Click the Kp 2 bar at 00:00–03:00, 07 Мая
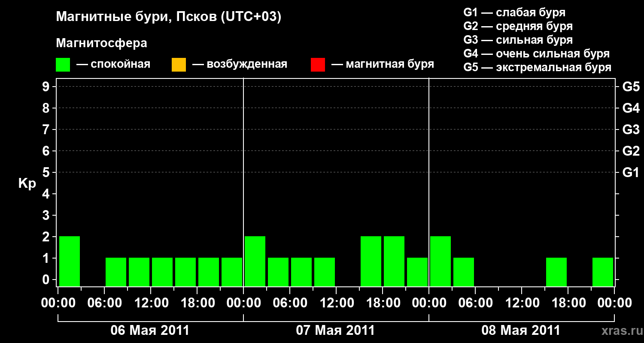644x343 pixels. click(x=255, y=261)
